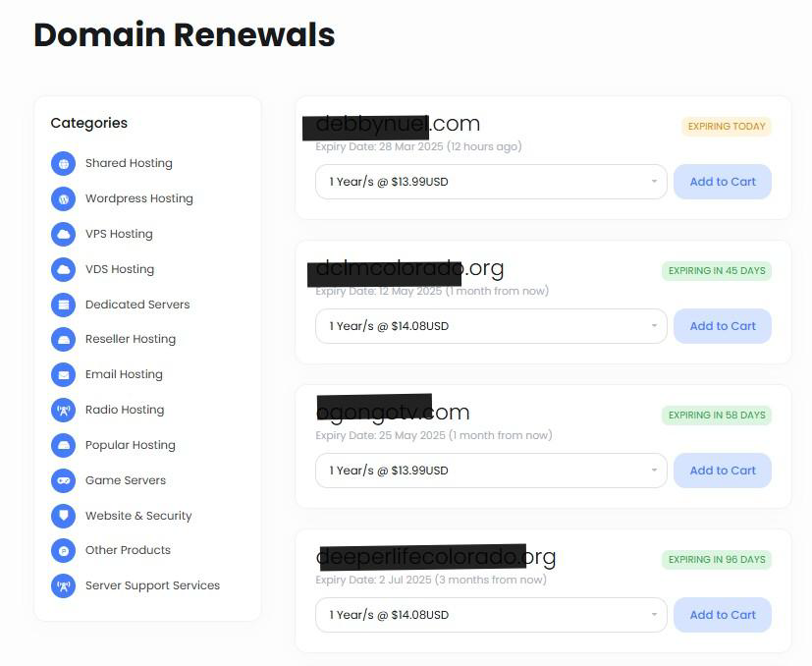
Task: Click the Email Hosting envelope icon
Action: point(63,374)
